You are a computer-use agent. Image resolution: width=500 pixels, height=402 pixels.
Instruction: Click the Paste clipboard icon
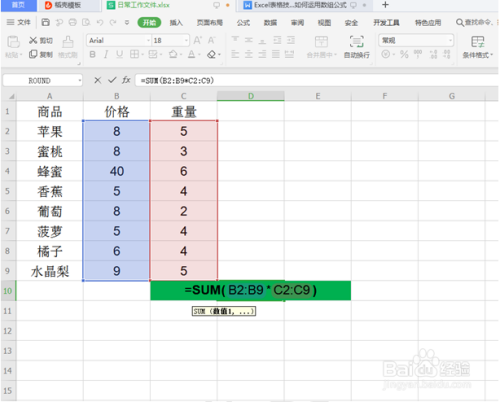(13, 42)
